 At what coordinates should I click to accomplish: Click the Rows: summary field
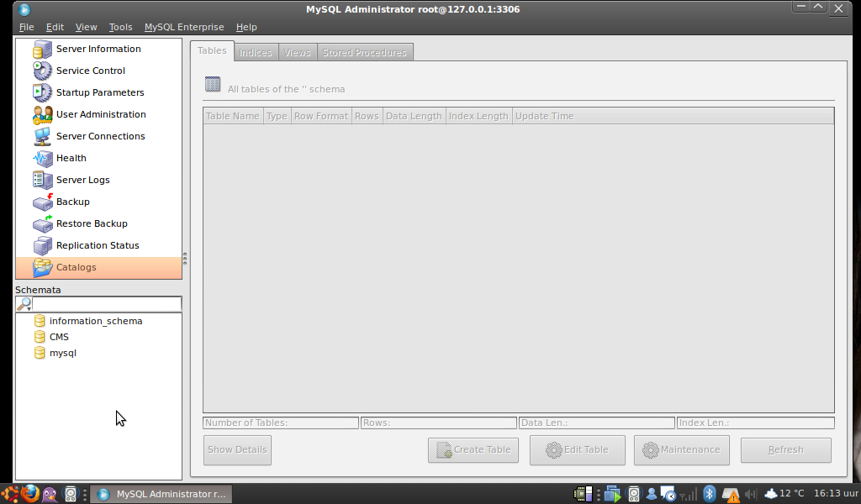coord(439,423)
